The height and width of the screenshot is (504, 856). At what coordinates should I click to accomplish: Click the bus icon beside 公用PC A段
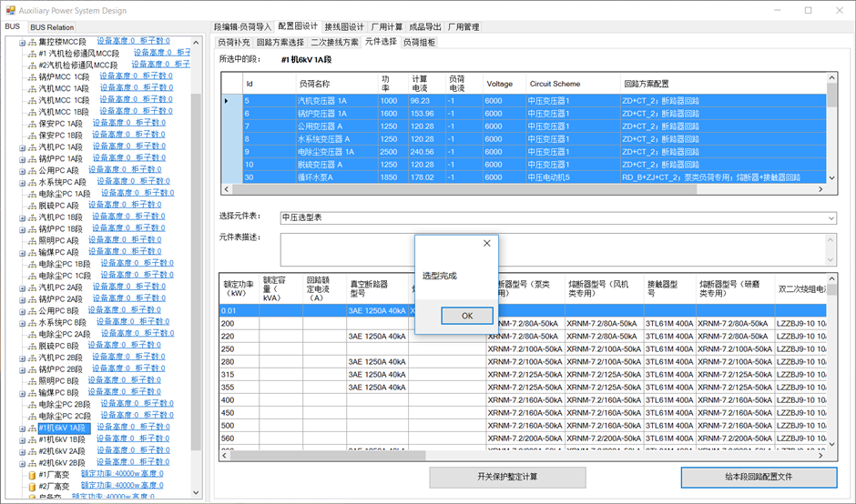[x=32, y=170]
